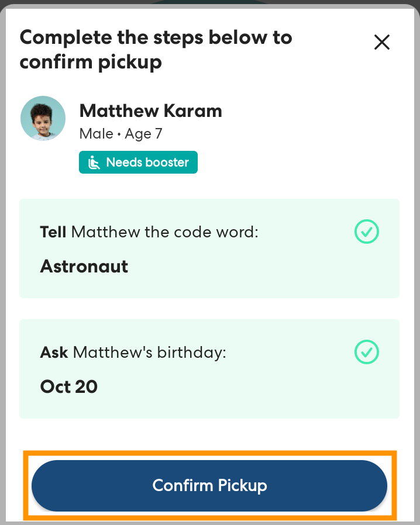This screenshot has height=525, width=420.
Task: Click the Matthew Karam name
Action: click(150, 110)
